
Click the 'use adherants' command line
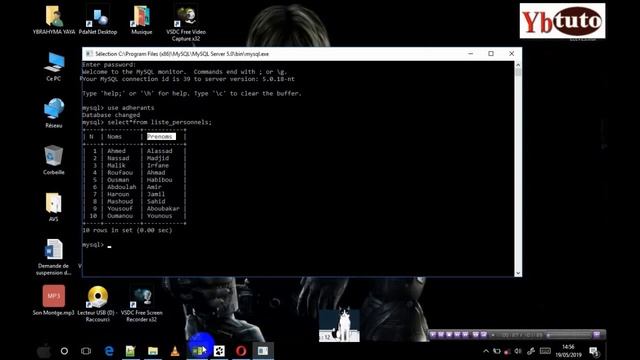pyautogui.click(x=131, y=108)
